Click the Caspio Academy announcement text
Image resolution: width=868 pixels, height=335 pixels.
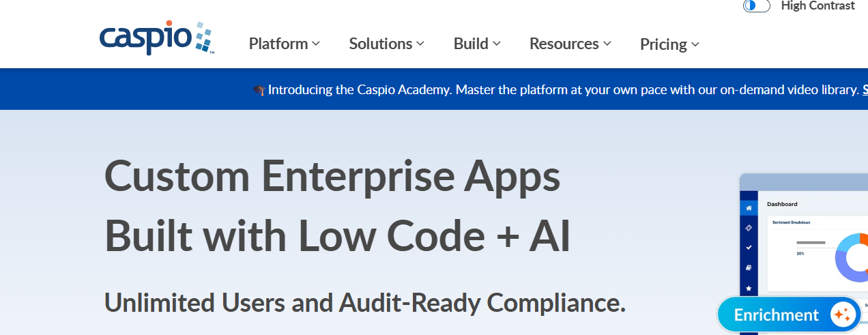pos(563,89)
